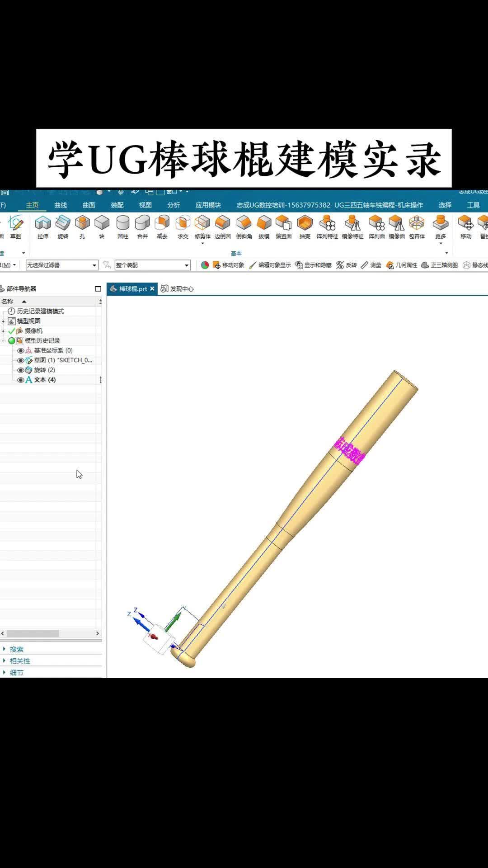Expand the 搜索 section in navigator
The image size is (488, 868).
click(16, 649)
